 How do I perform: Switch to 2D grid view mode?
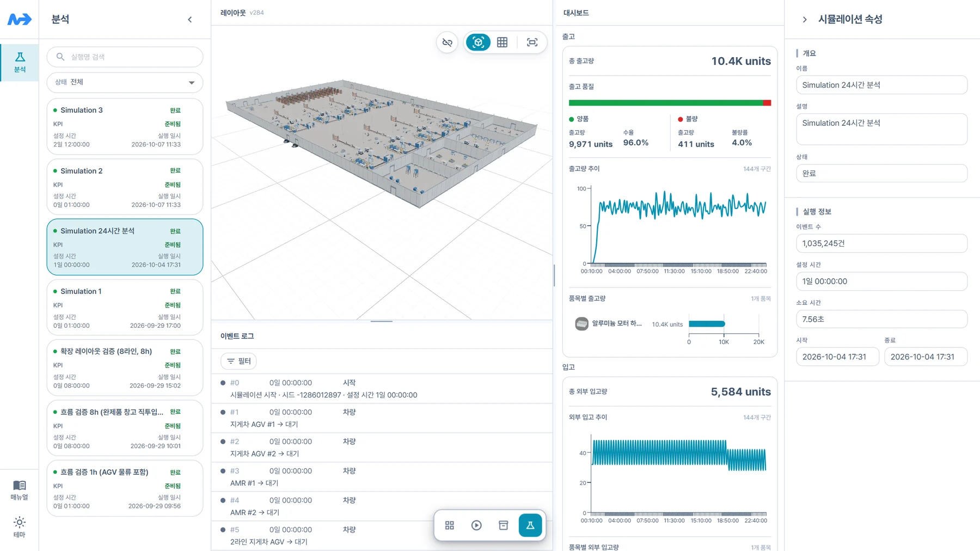(x=503, y=42)
